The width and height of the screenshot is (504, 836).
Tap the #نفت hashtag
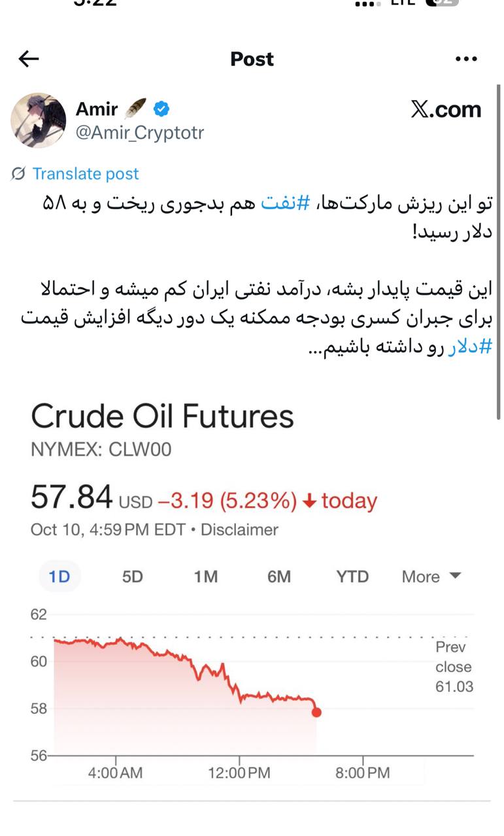pyautogui.click(x=279, y=203)
